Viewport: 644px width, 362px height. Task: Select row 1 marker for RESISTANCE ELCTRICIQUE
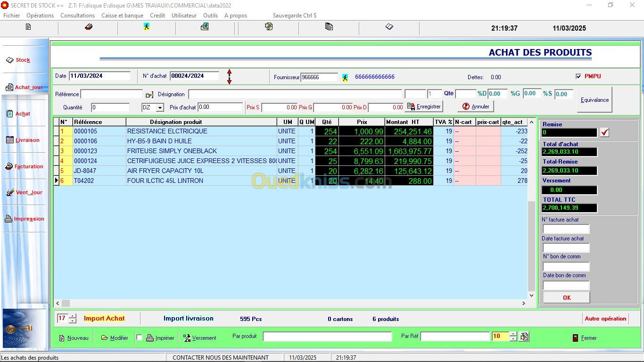(57, 132)
